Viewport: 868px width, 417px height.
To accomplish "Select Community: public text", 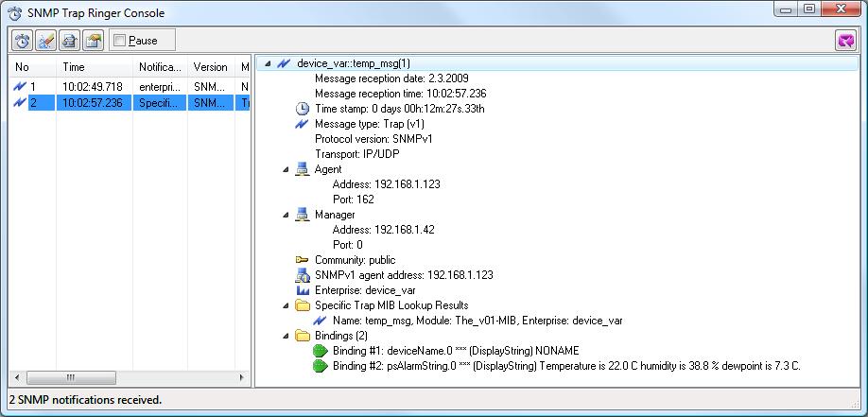I will click(356, 260).
